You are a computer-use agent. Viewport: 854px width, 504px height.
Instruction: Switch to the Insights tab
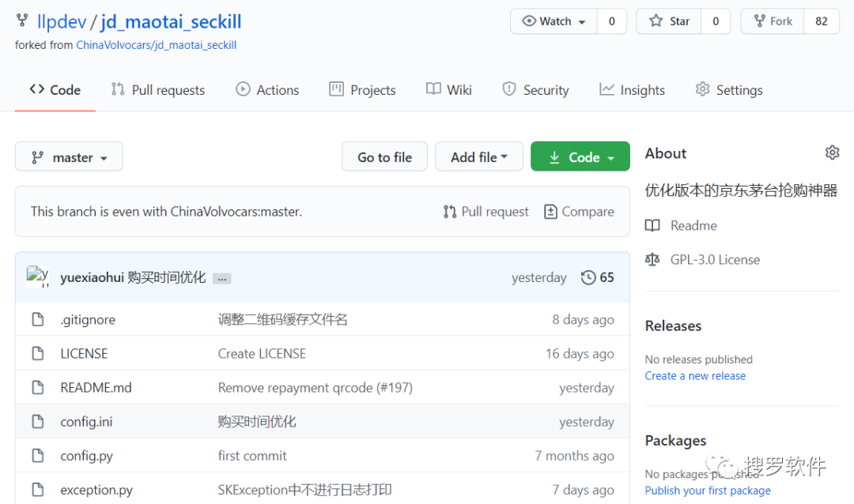[x=632, y=90]
